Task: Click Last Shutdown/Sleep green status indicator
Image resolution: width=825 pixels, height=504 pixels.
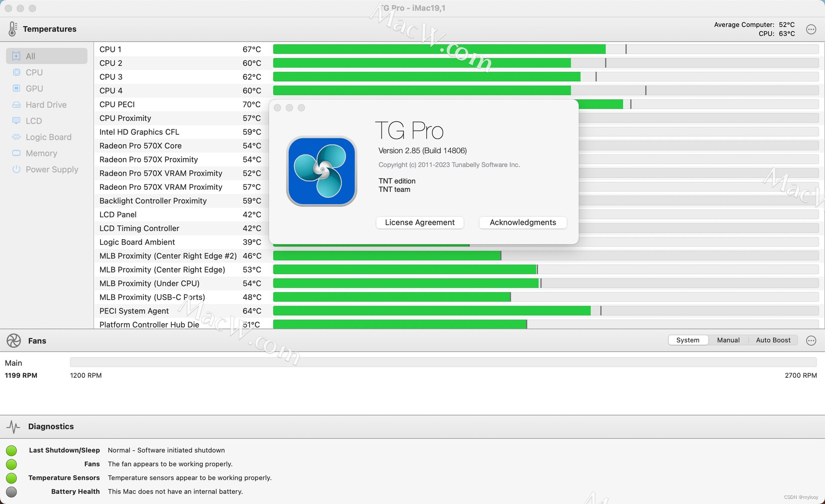Action: point(12,450)
